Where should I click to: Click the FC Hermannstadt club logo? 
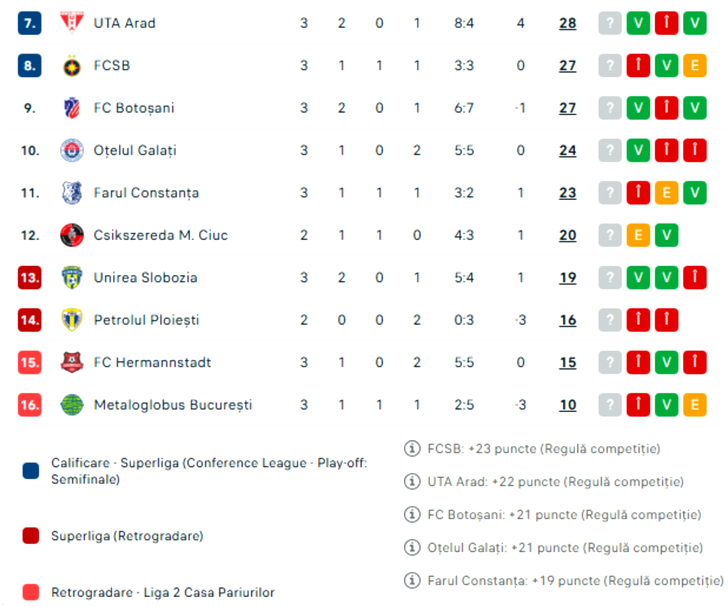point(70,362)
